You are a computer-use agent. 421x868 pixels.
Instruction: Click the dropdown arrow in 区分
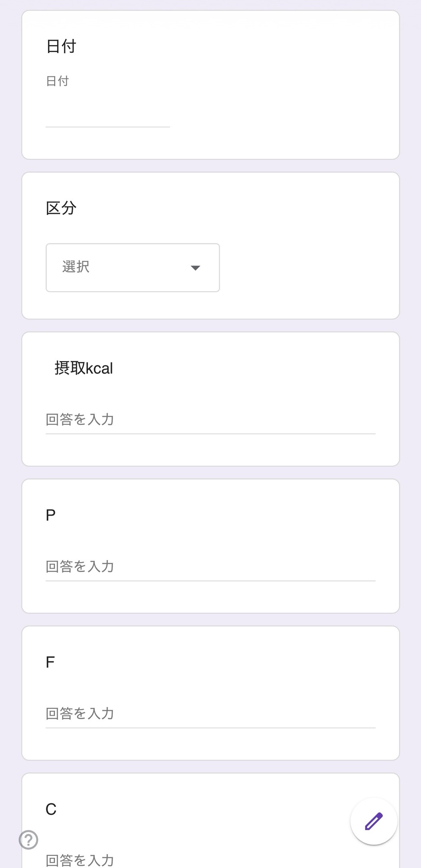click(x=196, y=268)
